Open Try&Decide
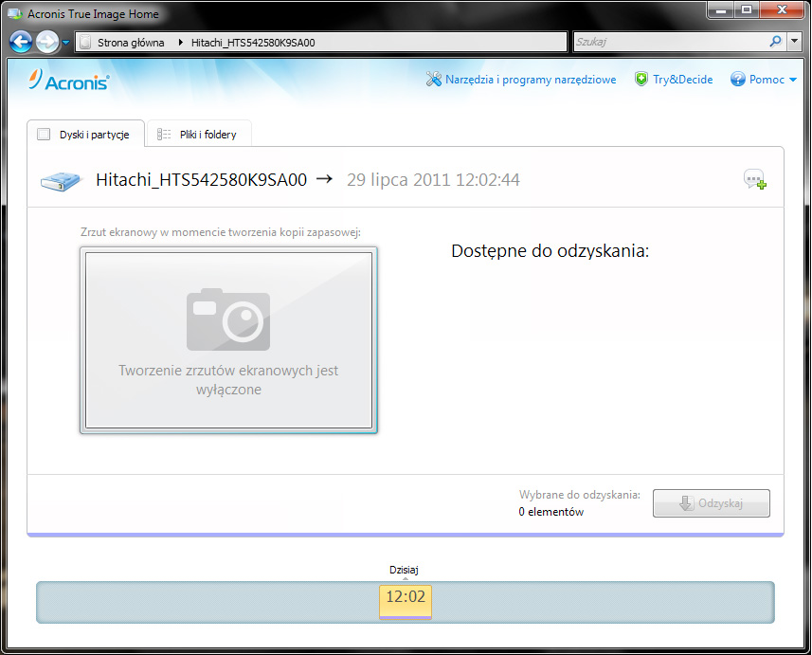812x655 pixels. [x=682, y=80]
